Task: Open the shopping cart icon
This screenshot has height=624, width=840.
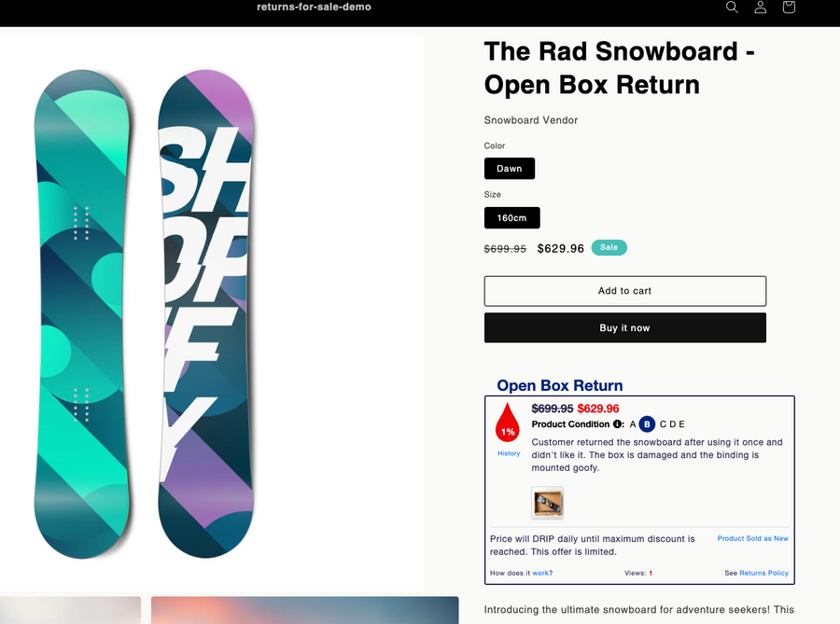Action: click(789, 7)
